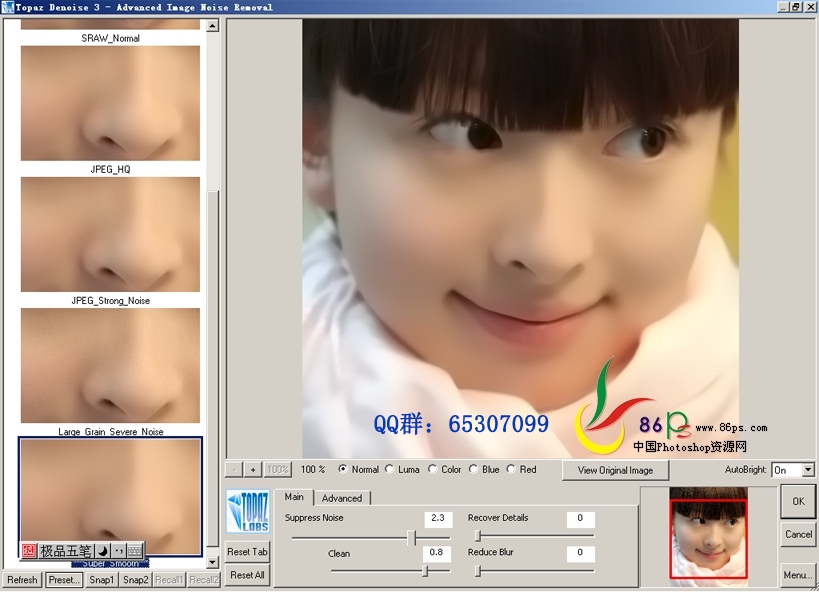Select the JPEG_HQ preset thumbnail

[x=110, y=103]
